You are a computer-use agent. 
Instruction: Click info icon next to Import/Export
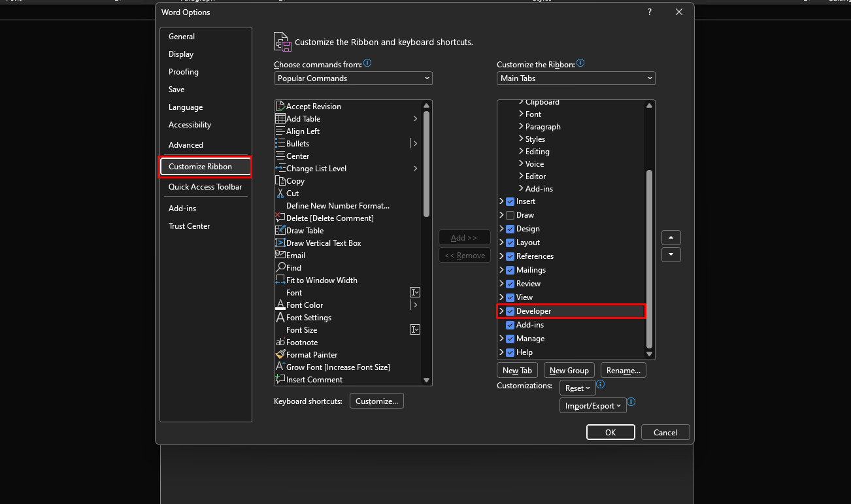click(631, 402)
